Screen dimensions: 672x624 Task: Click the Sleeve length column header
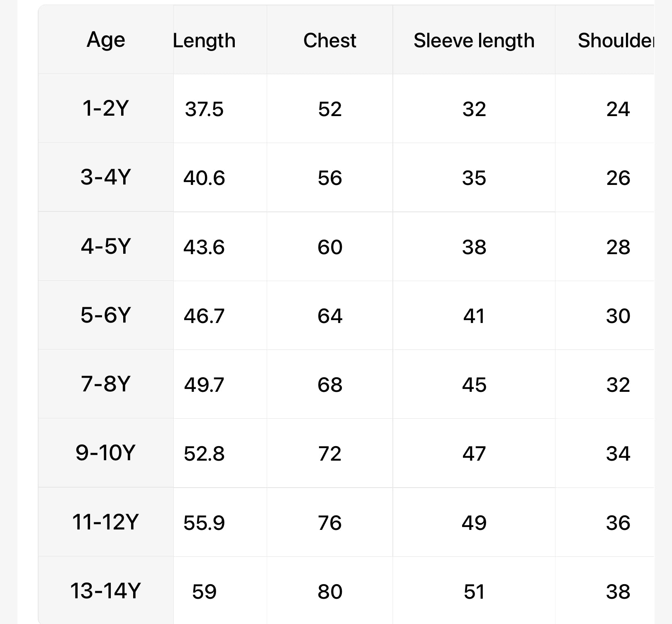click(474, 41)
